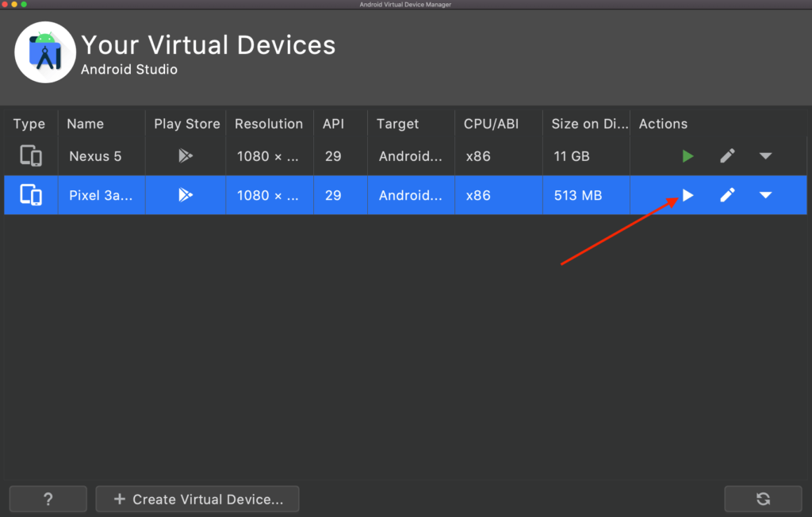Click Nexus 5 Android target cell
812x517 pixels.
[410, 156]
